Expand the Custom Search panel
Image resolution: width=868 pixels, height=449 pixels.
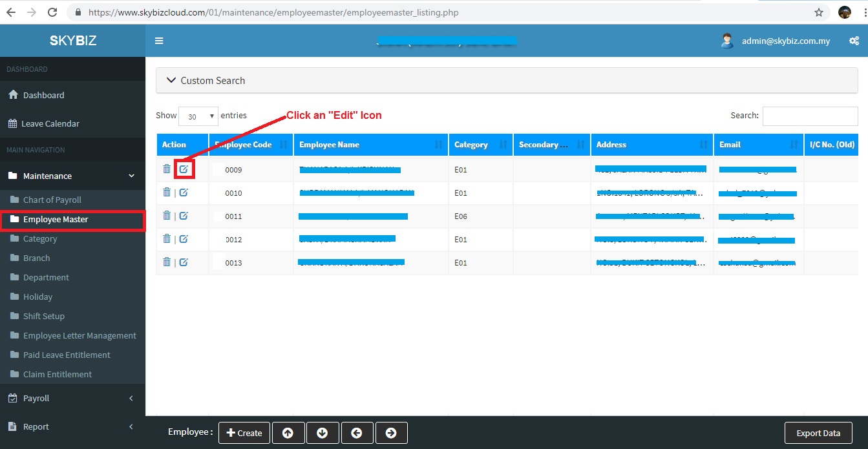pyautogui.click(x=206, y=81)
